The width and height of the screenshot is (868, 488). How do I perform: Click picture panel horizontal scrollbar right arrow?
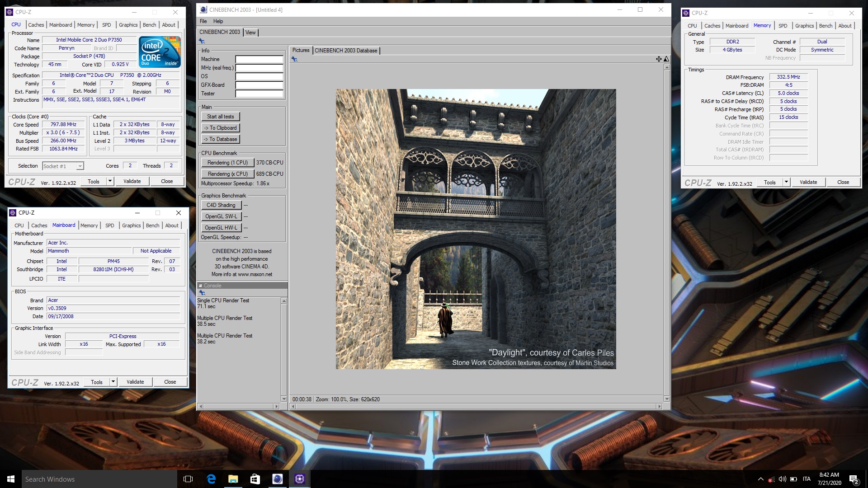click(x=660, y=407)
